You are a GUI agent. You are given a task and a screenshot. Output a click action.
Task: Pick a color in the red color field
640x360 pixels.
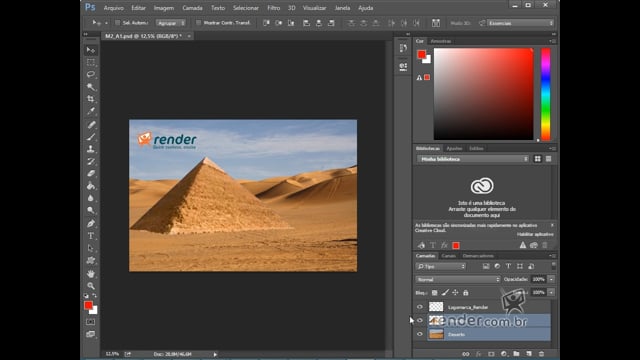(483, 94)
